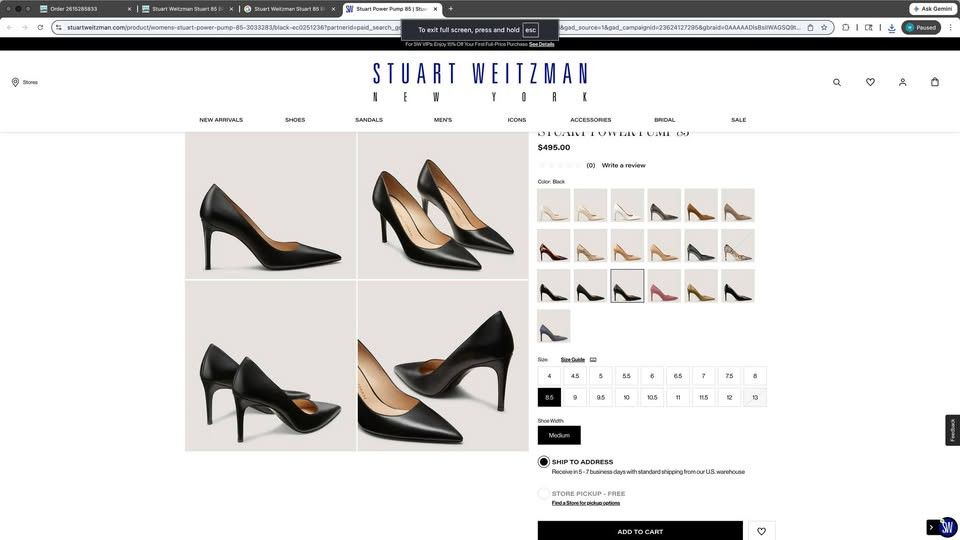Click the Add to Cart button
Viewport: 960px width, 540px height.
point(640,531)
